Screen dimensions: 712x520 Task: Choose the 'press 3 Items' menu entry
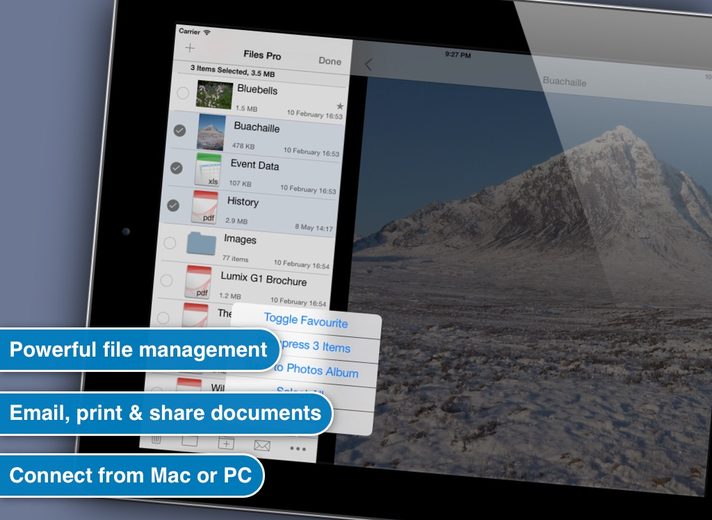[x=315, y=346]
